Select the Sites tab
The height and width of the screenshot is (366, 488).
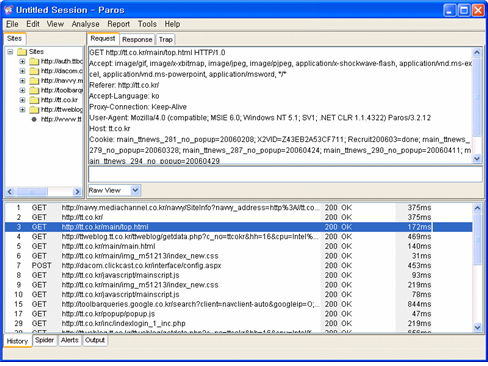coord(14,39)
